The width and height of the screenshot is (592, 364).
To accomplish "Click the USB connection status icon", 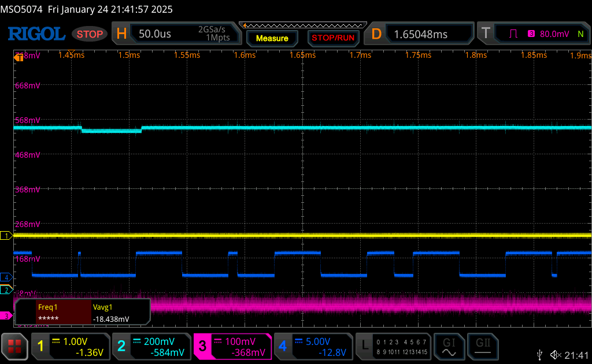I will [x=539, y=354].
